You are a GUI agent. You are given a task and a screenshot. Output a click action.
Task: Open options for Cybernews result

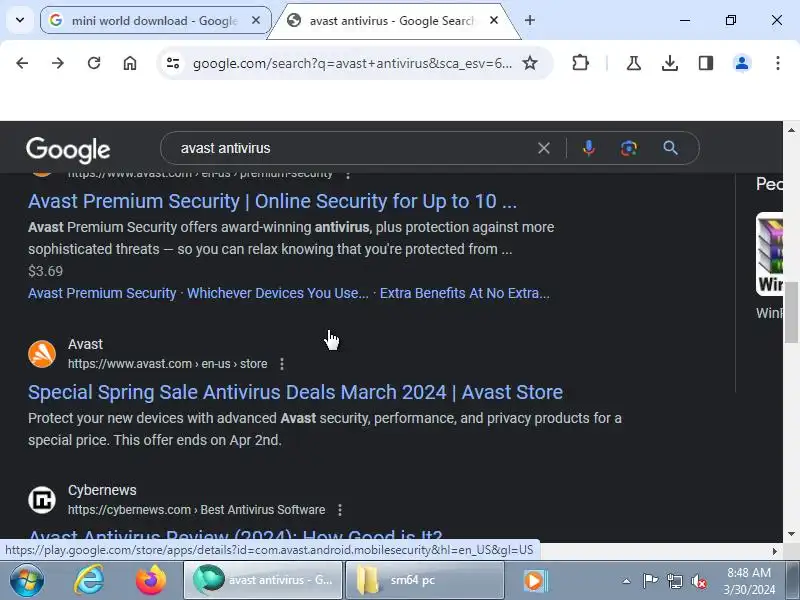tap(340, 510)
